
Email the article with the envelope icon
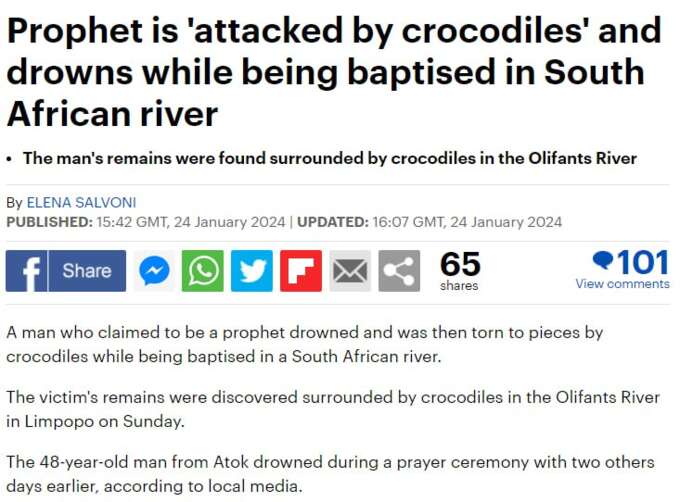pyautogui.click(x=350, y=271)
